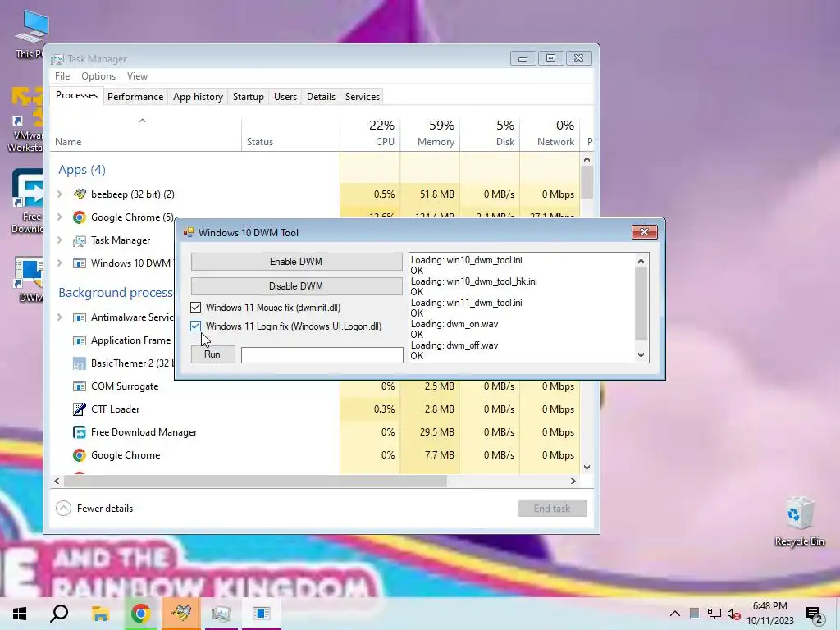Switch to DWM Tool on the taskbar
Image resolution: width=840 pixels, height=630 pixels.
pos(262,614)
